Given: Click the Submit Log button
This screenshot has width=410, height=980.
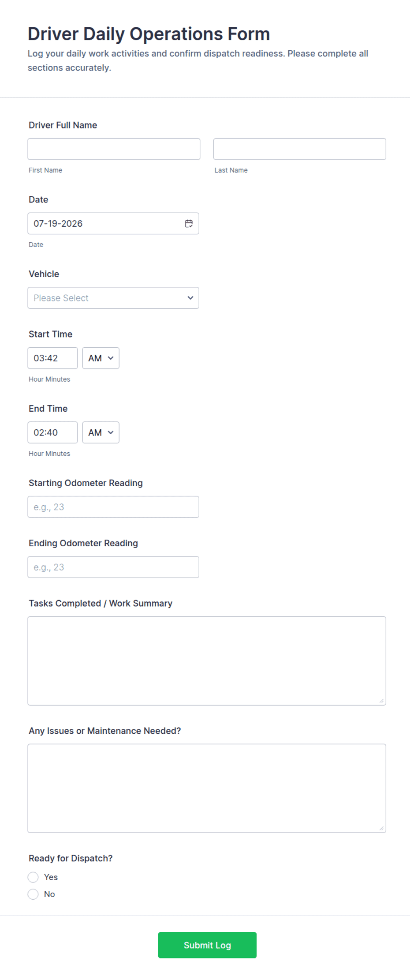Looking at the screenshot, I should pos(207,945).
